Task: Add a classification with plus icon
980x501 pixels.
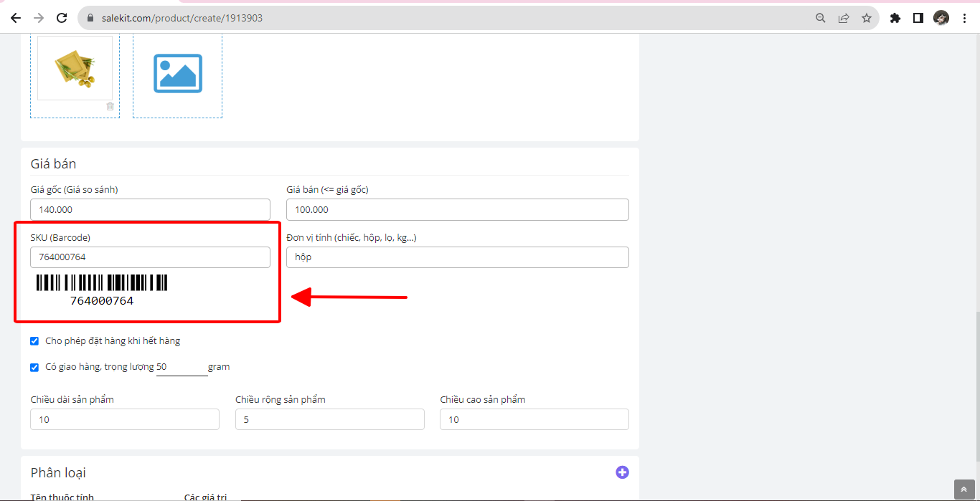Action: point(622,472)
